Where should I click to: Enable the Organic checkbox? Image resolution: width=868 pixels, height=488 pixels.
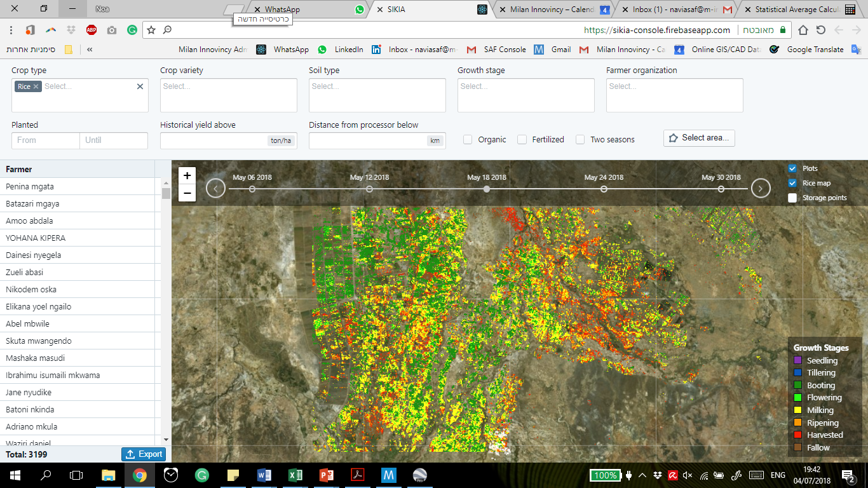pos(468,140)
